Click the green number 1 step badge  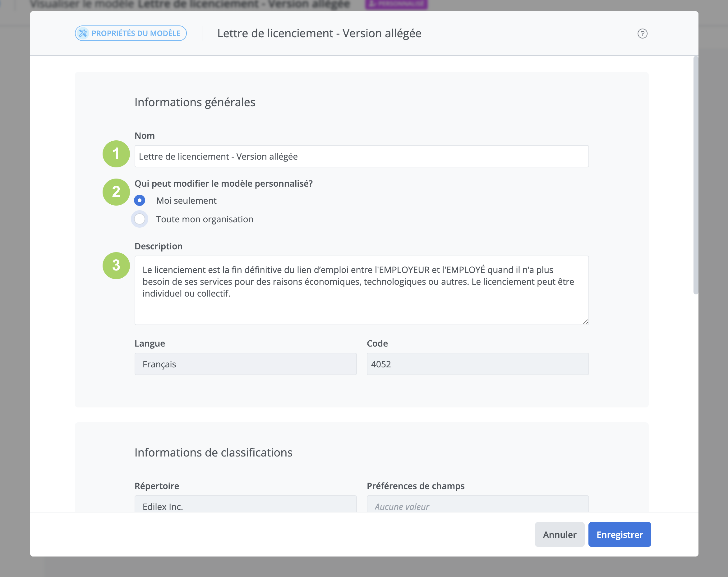click(x=116, y=154)
